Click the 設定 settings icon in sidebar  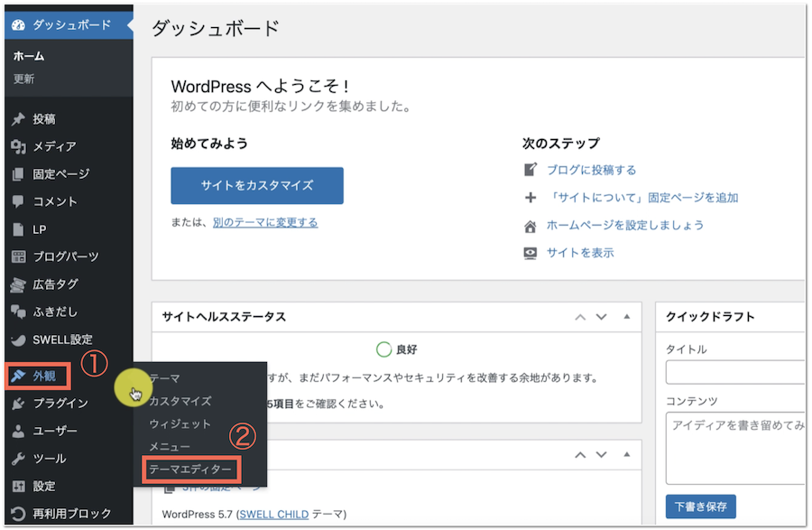tap(18, 486)
